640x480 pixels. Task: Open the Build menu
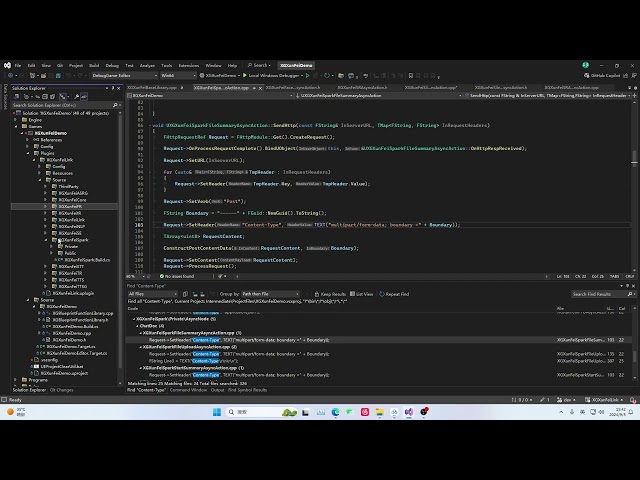(x=94, y=65)
